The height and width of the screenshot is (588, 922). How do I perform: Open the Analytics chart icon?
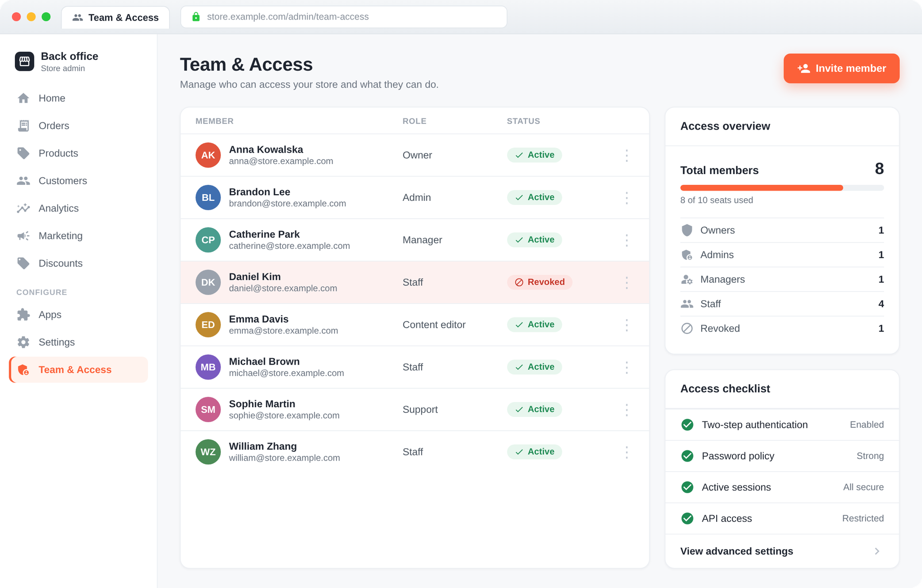point(24,208)
